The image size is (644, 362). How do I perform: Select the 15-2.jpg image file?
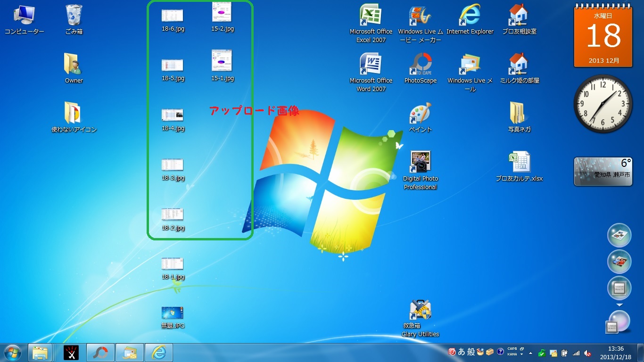223,17
